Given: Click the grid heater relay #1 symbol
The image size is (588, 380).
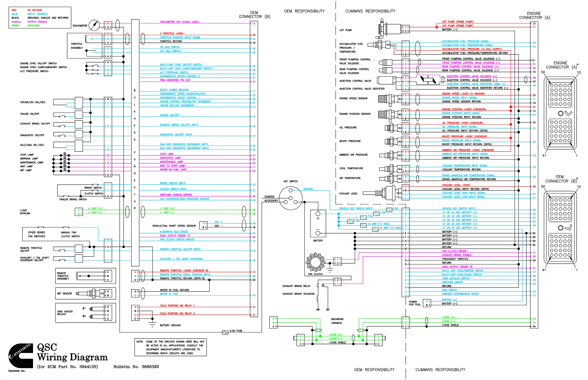Looking at the screenshot, I should (x=91, y=309).
